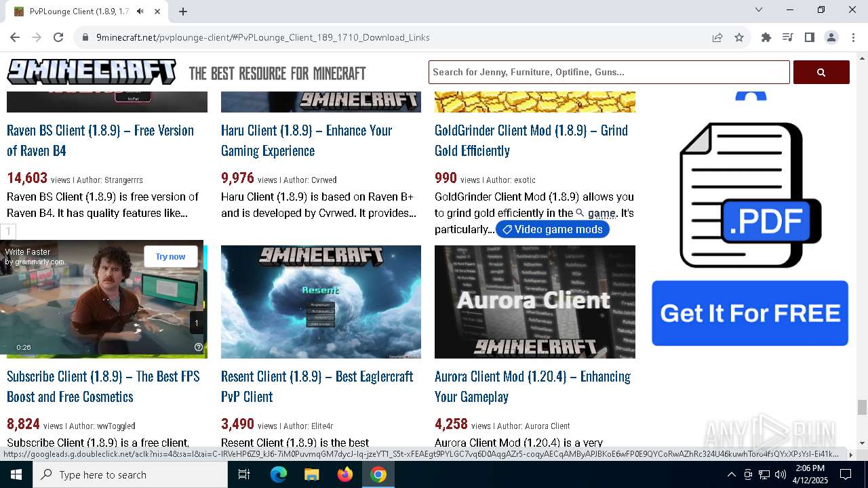Click Video game mods tag
Viewport: 868px width, 488px height.
(553, 229)
